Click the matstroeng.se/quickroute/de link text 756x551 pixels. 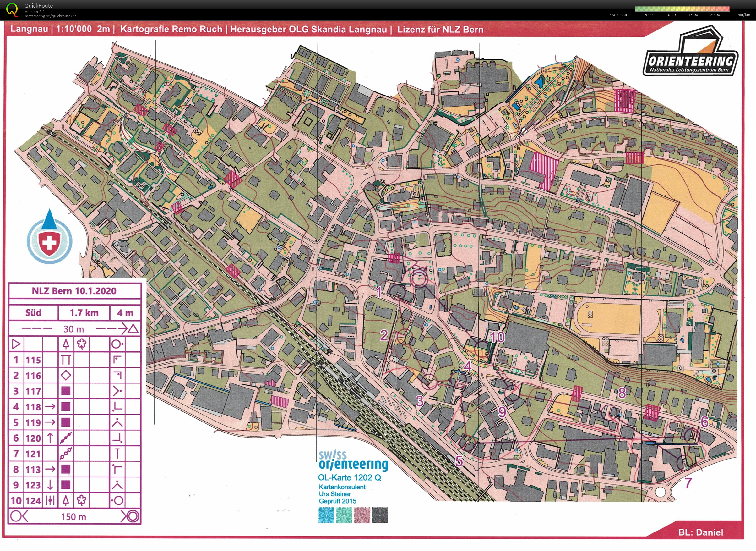point(50,16)
